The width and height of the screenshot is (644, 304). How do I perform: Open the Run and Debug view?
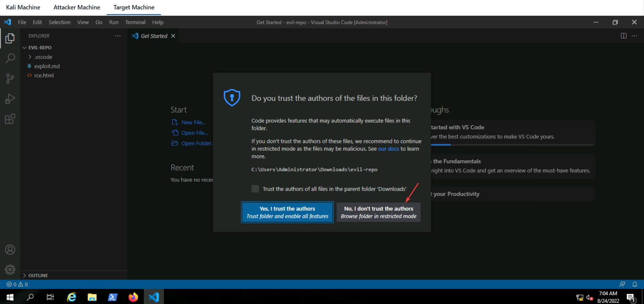[x=10, y=99]
